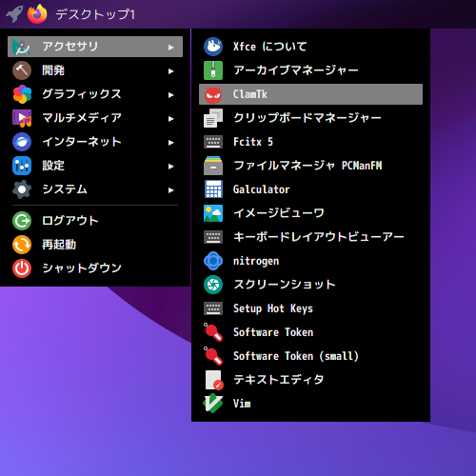This screenshot has width=476, height=476.
Task: Launch Software Token (small) entry
Action: [x=310, y=356]
